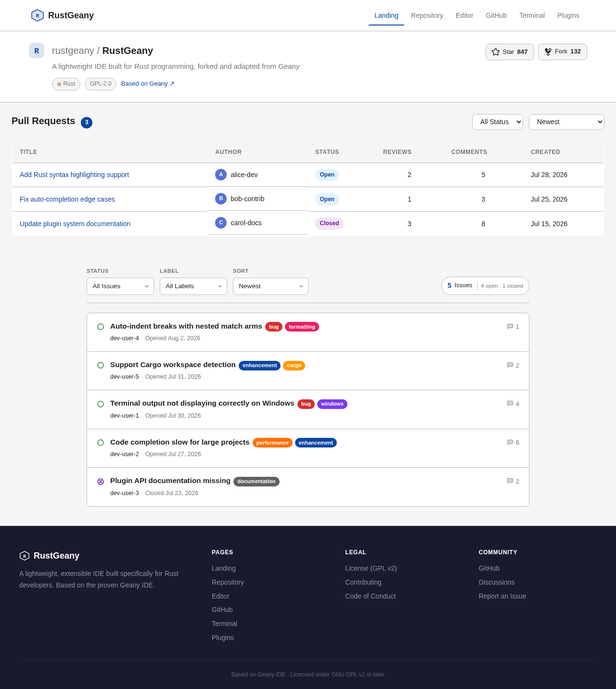Open footer License (GPL v2) link

pyautogui.click(x=371, y=568)
